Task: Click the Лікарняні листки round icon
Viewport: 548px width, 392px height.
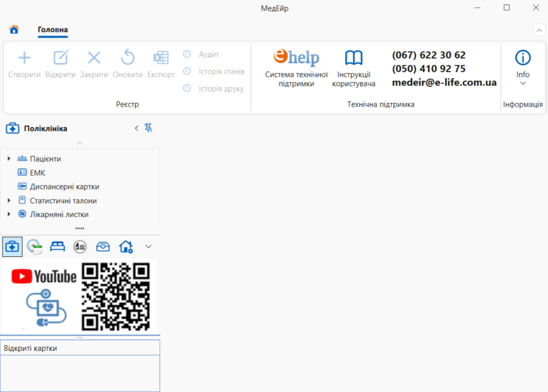Action: pos(22,214)
